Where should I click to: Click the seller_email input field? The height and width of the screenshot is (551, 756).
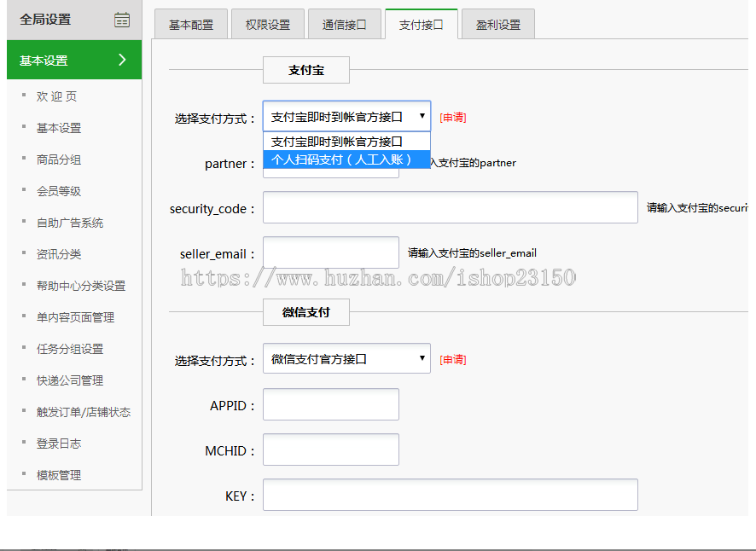pos(331,252)
